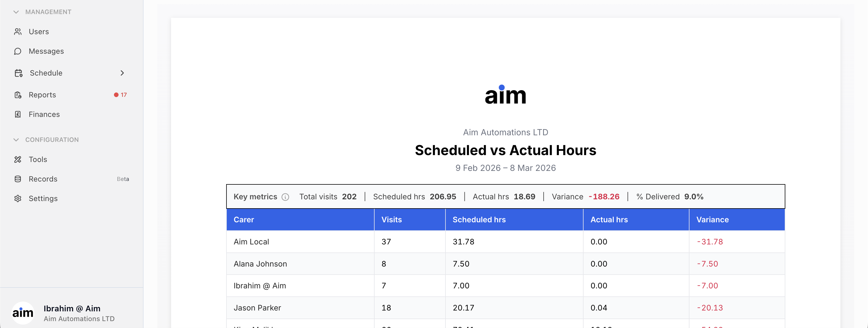Click the Ibrahim @ Aim profile avatar

tap(23, 313)
